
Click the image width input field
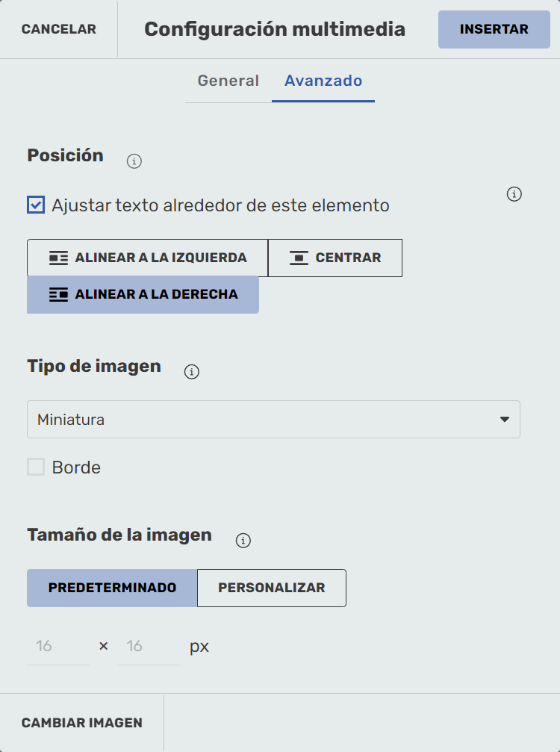pyautogui.click(x=57, y=646)
